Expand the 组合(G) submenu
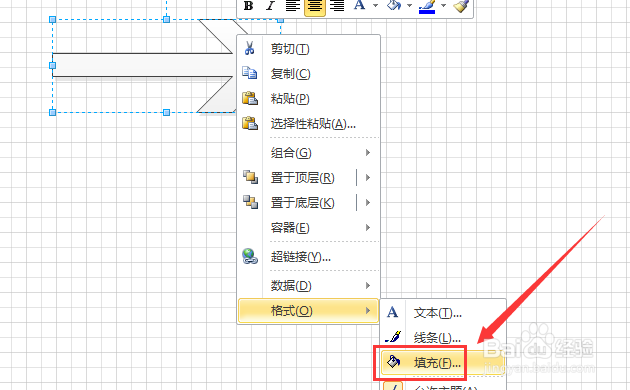 [308, 153]
